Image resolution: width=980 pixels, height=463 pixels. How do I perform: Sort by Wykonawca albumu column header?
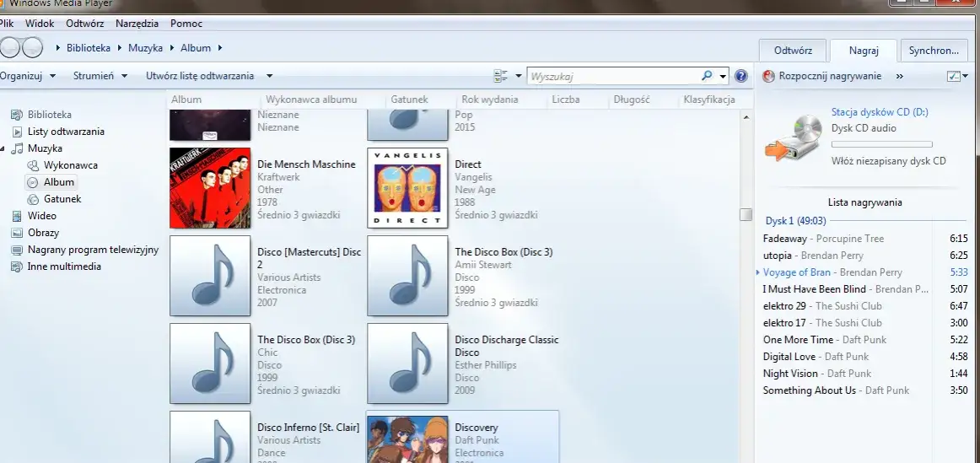(311, 100)
